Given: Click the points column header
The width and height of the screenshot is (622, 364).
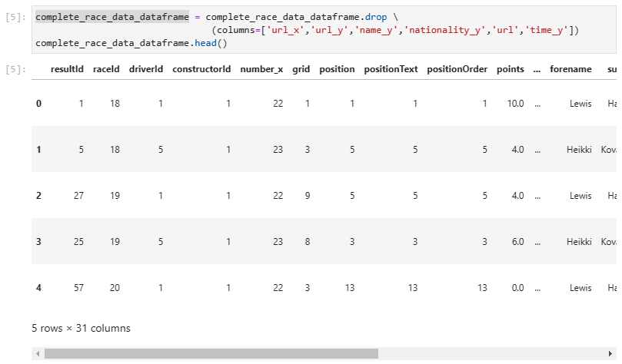Looking at the screenshot, I should [x=510, y=69].
